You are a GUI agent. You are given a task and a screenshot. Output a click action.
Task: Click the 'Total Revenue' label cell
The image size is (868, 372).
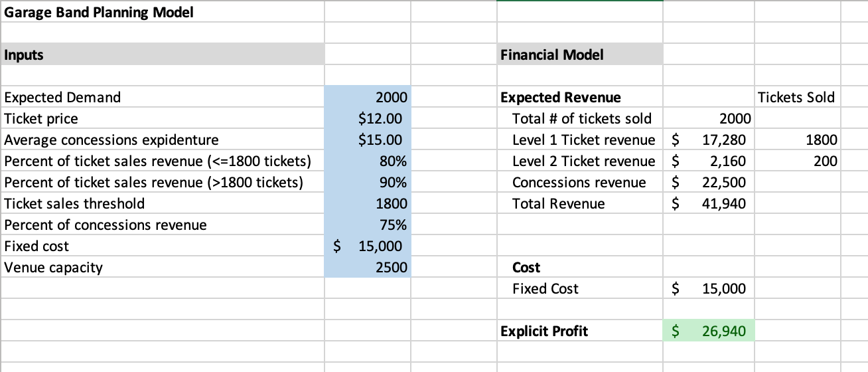coord(579,203)
